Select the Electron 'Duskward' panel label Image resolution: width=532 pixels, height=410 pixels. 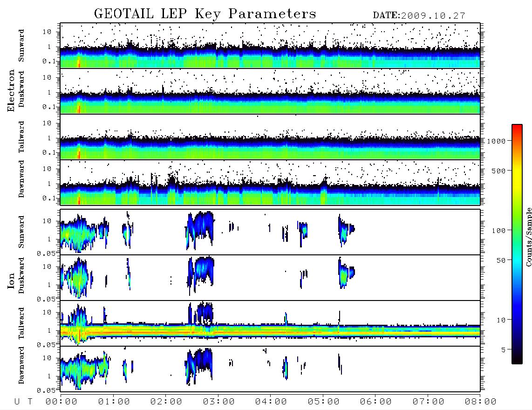21,89
